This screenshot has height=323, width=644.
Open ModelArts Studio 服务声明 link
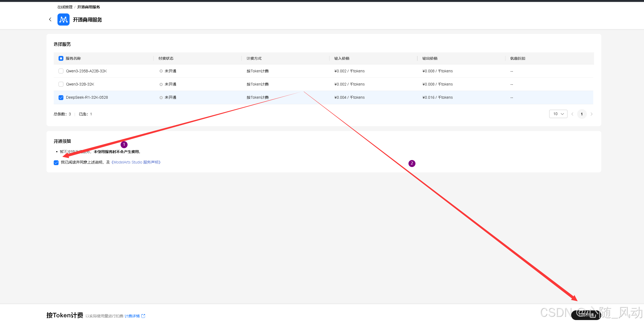(x=136, y=162)
